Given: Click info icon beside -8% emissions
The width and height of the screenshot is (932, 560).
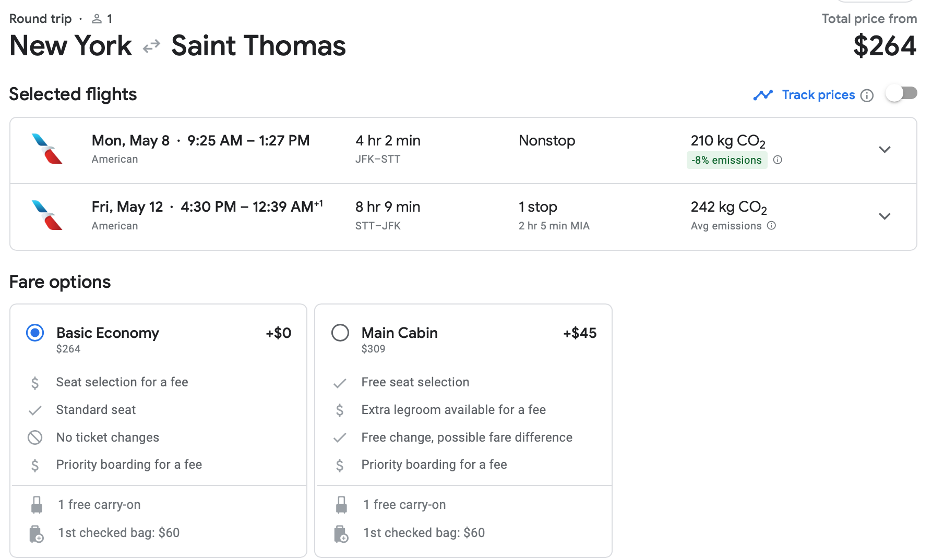Looking at the screenshot, I should (x=778, y=160).
